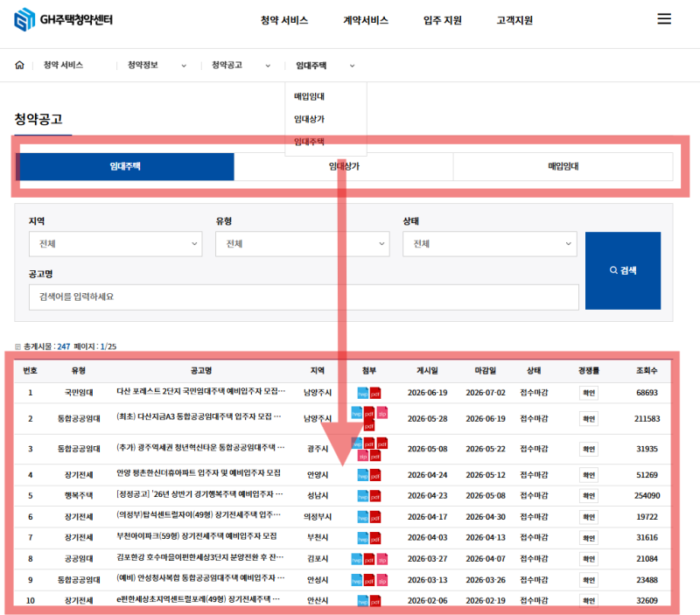The width and height of the screenshot is (700, 615).
Task: Click 확인 for 부천아이파크(59형) row
Action: (x=589, y=538)
